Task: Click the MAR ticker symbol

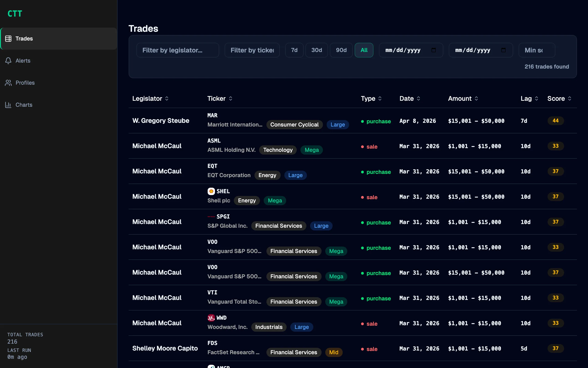Action: 212,115
